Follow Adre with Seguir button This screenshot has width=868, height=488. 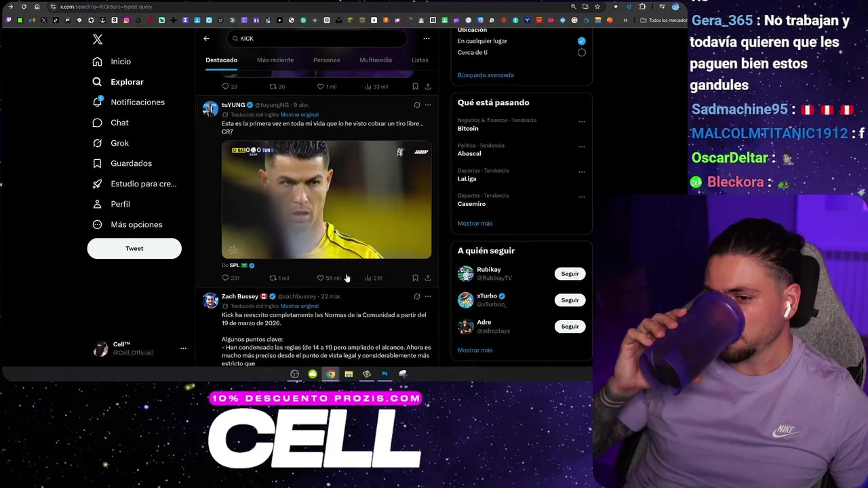pos(570,327)
